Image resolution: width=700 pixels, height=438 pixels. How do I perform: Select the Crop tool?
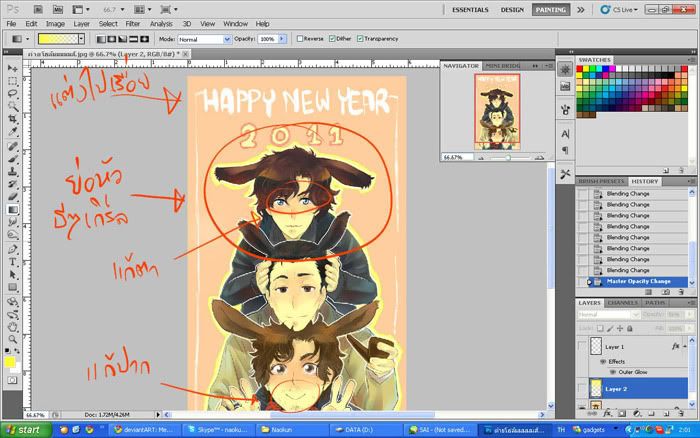12,119
